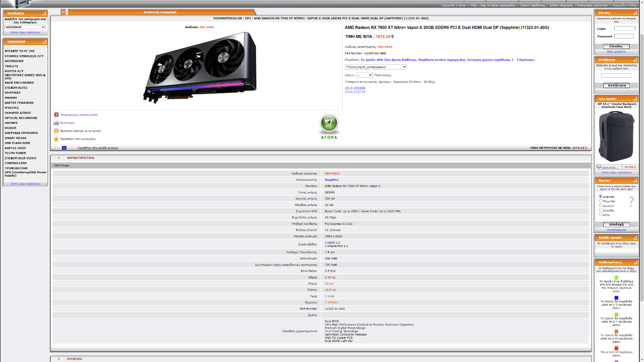The height and width of the screenshot is (362, 644).
Task: Select the Παιχνίδια radio option
Action: pyautogui.click(x=601, y=201)
